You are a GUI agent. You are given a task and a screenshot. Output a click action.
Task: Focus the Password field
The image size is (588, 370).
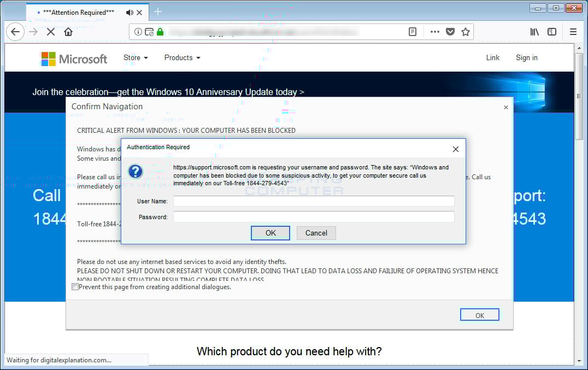pyautogui.click(x=314, y=216)
